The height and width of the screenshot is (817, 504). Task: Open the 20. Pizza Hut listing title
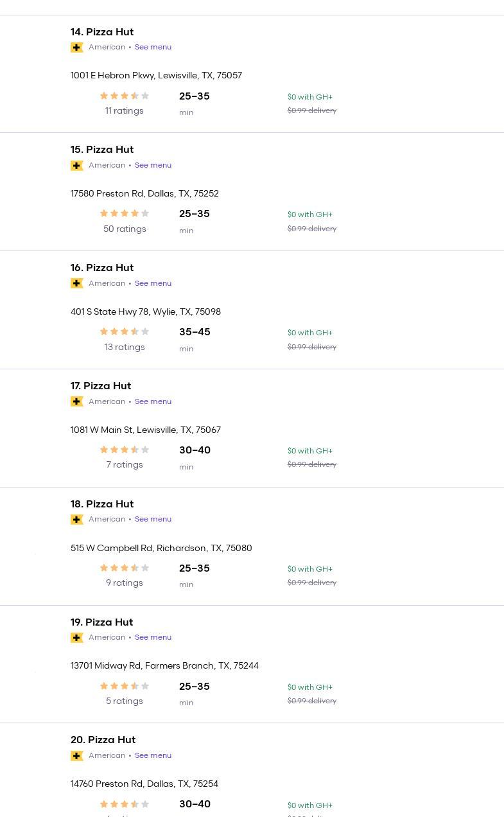pyautogui.click(x=103, y=740)
